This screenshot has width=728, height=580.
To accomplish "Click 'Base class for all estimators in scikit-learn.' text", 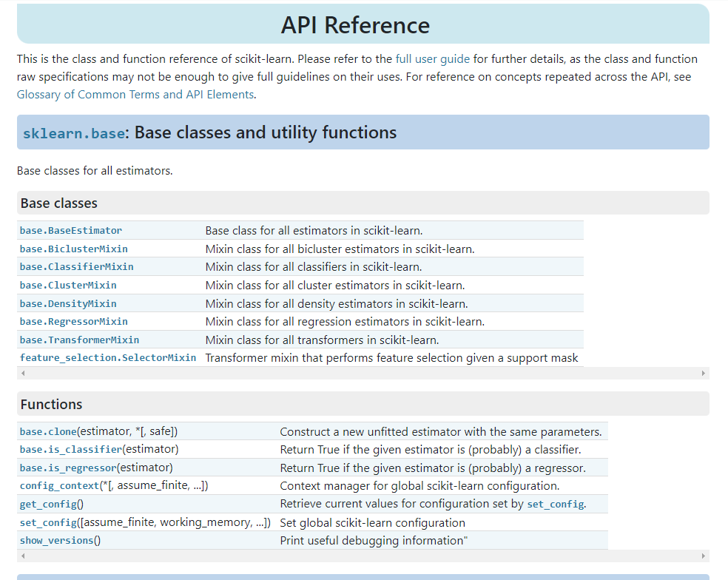I will [x=314, y=231].
